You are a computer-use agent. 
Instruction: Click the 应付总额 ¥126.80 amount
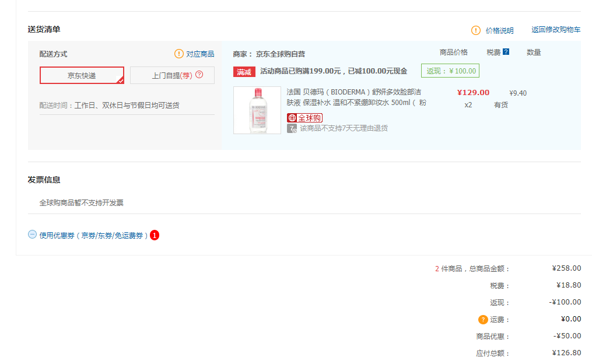(566, 353)
